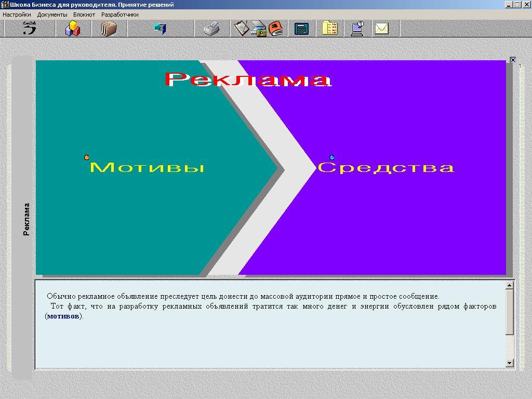Open the colored cubes toolbar icon
Viewport: 532px width, 399px height.
pos(73,28)
